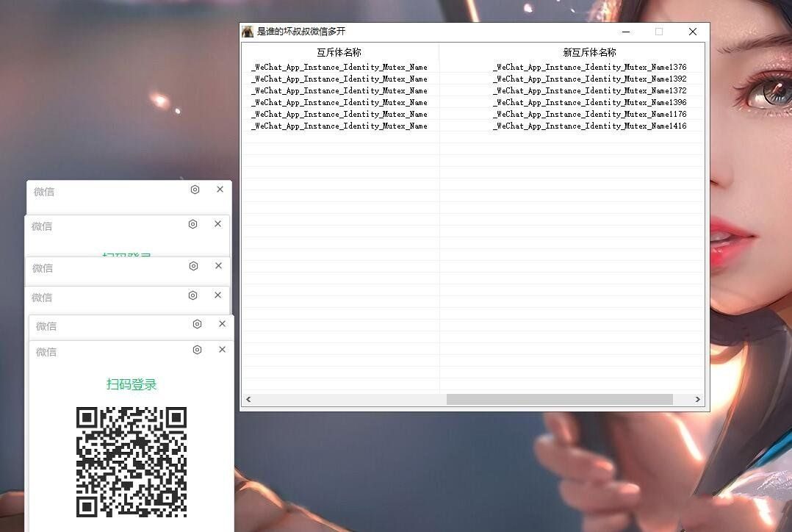
Task: Sort by the 新互斥体名称 column header
Action: point(589,52)
